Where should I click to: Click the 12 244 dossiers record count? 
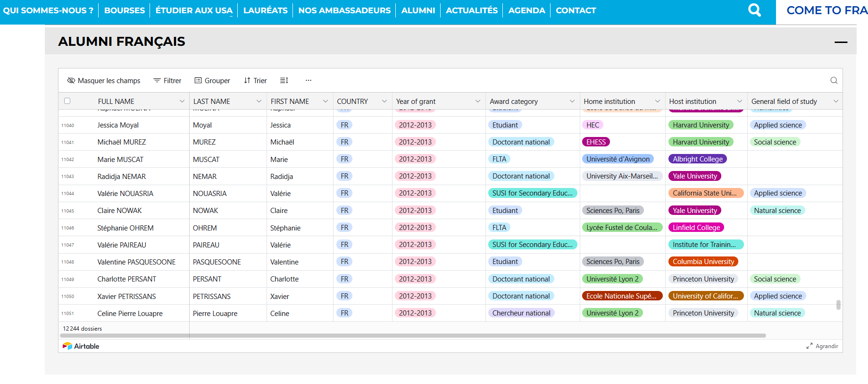point(82,329)
